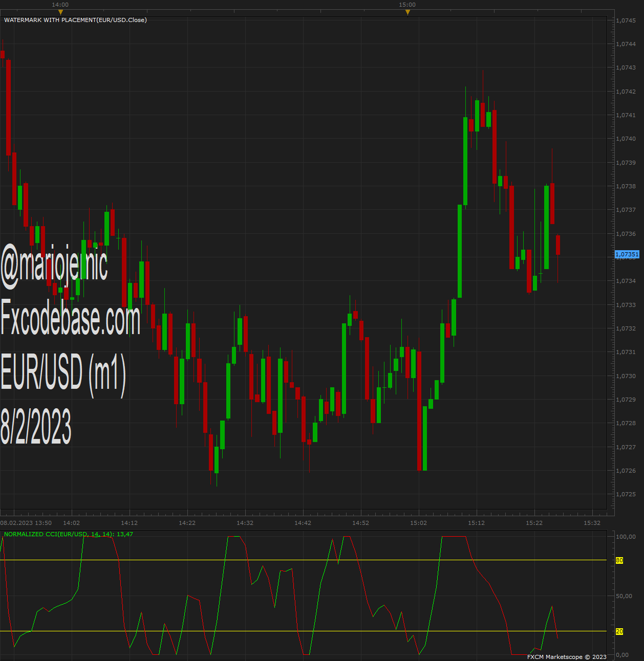Click the 15:32 time axis label
The image size is (644, 661).
[592, 523]
